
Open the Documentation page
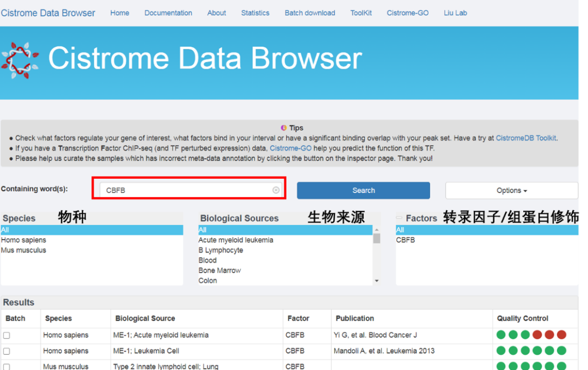click(168, 13)
